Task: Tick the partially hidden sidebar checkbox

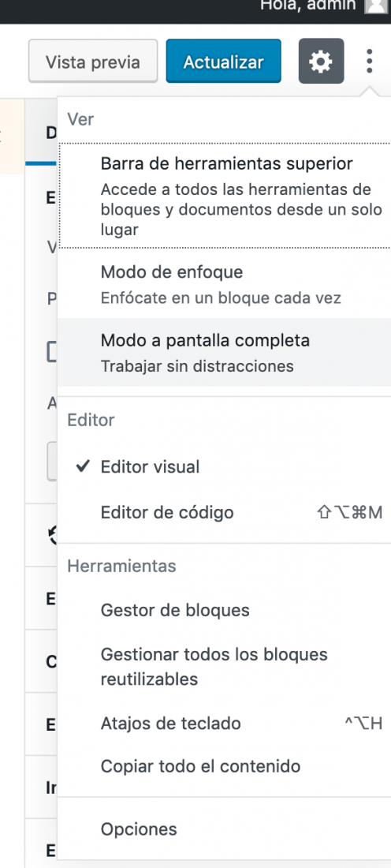Action: click(x=52, y=352)
